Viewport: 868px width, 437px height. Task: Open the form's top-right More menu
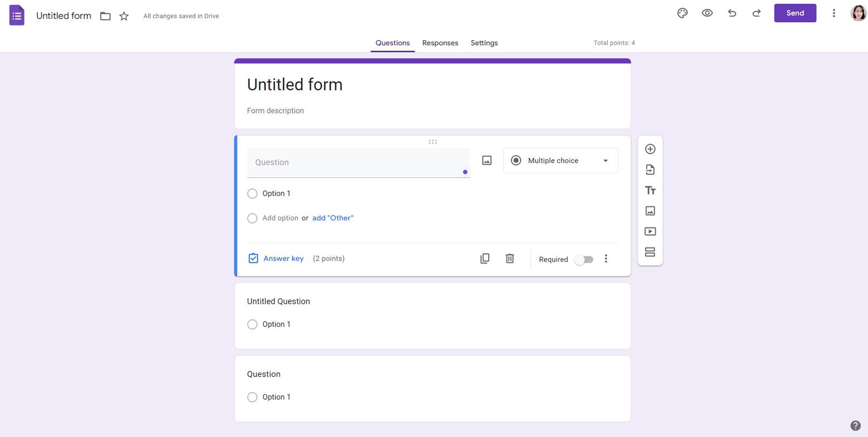[x=834, y=13]
